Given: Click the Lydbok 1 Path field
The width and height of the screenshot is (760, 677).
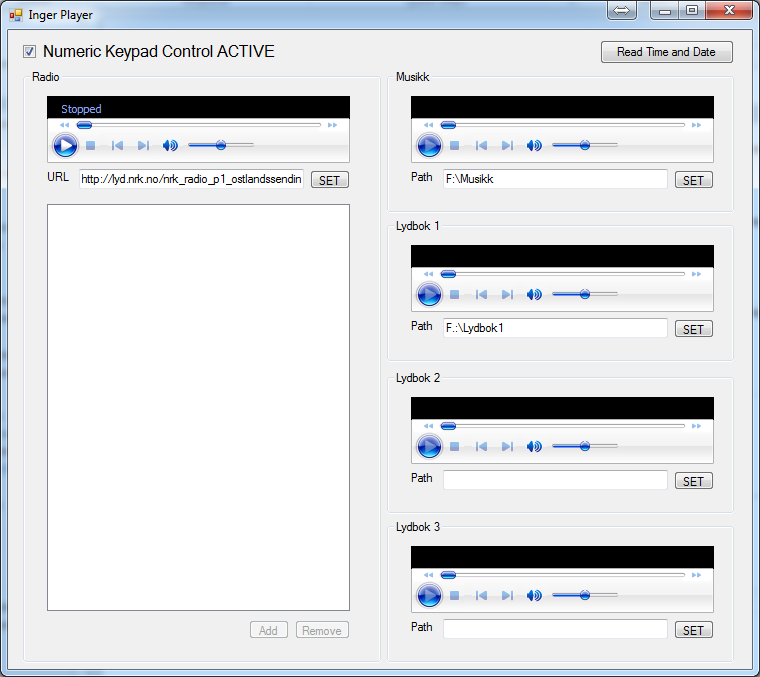Looking at the screenshot, I should (x=555, y=328).
